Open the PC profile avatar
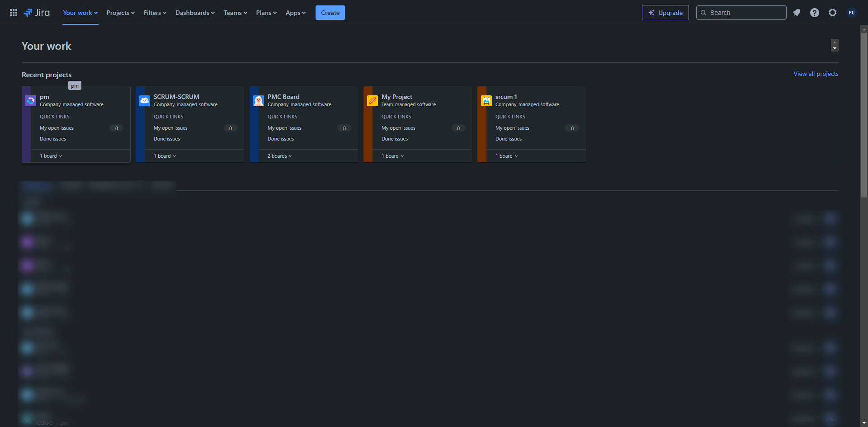Image resolution: width=868 pixels, height=427 pixels. [852, 13]
